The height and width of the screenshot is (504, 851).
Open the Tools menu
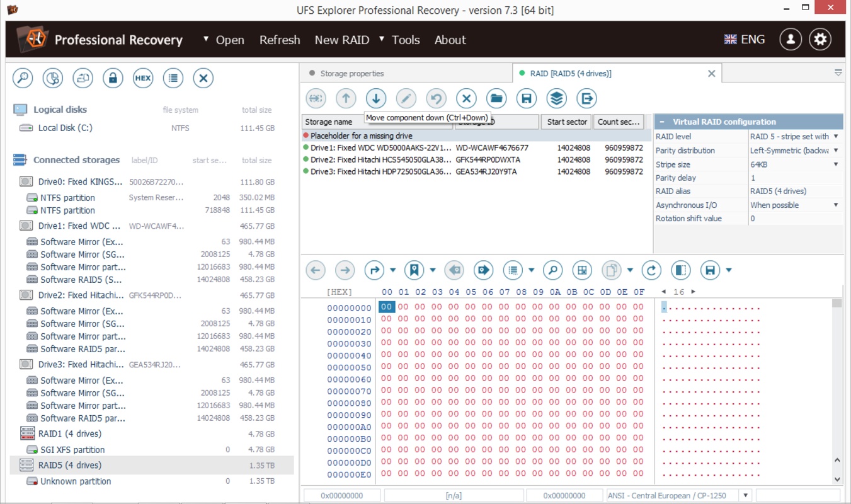click(405, 40)
